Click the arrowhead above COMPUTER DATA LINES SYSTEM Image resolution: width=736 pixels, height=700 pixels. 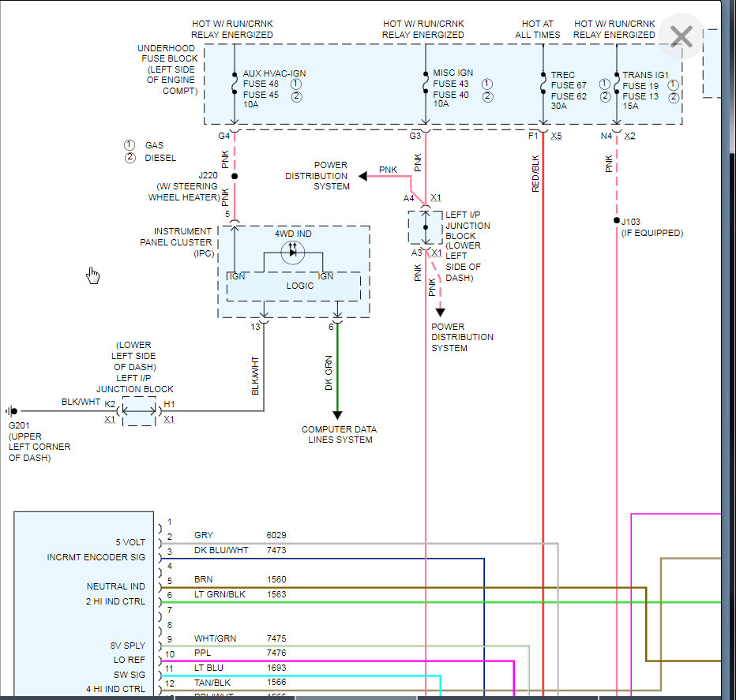click(337, 415)
